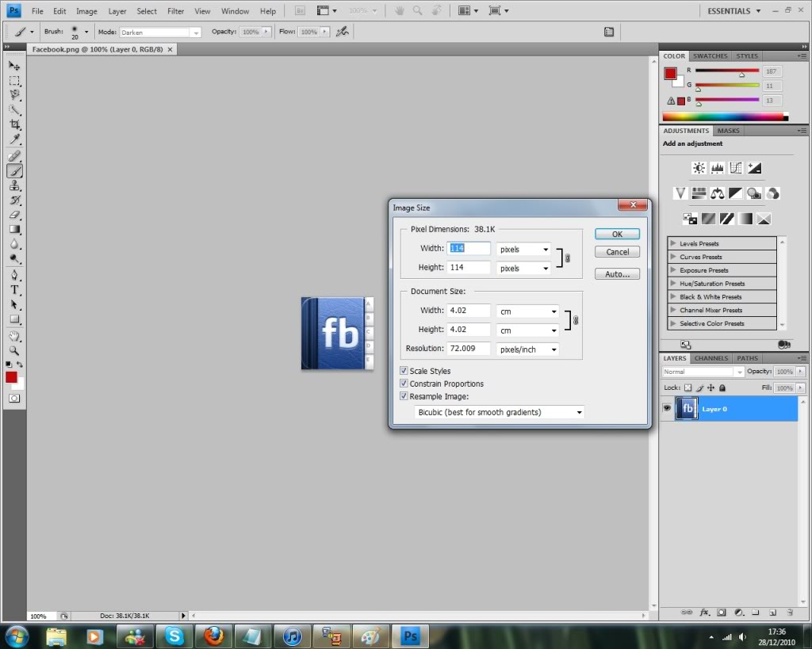
Task: Uncheck the Scale Styles checkbox
Action: click(404, 371)
